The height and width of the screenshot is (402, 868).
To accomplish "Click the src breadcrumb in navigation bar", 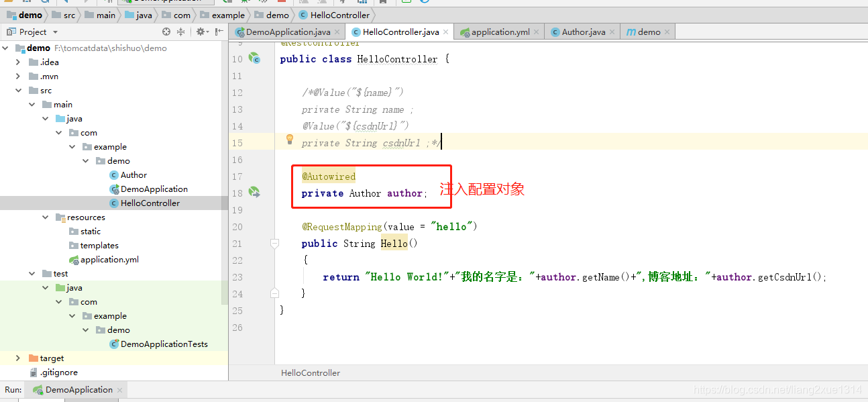I will point(64,15).
